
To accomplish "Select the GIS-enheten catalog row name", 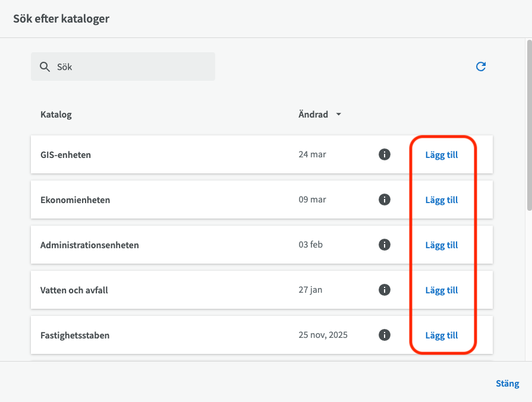I will pos(65,155).
